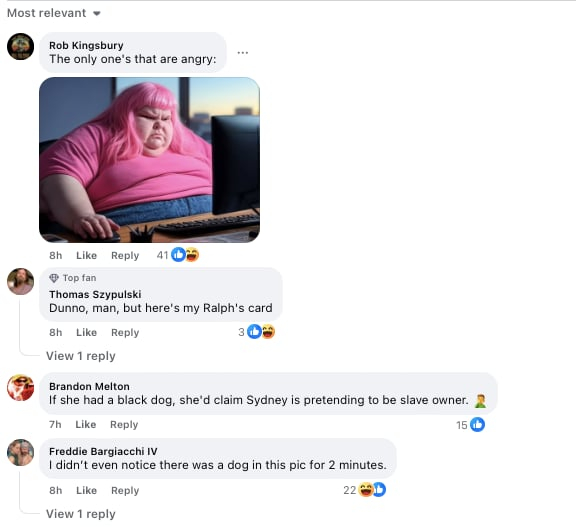Viewport: 576px width, 527px height.
Task: Like Rob Kingsbury's comment
Action: (x=86, y=255)
